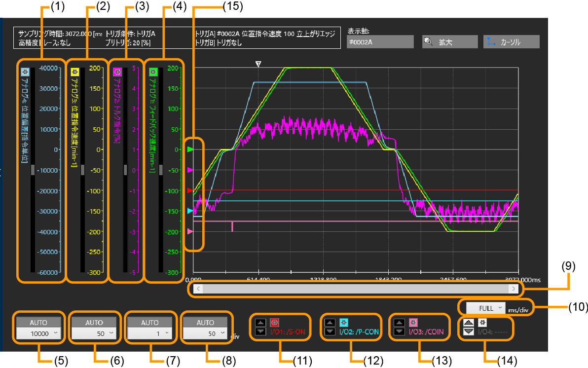
Task: Click the yellow Analog 3 settings gear icon
Action: [75, 72]
